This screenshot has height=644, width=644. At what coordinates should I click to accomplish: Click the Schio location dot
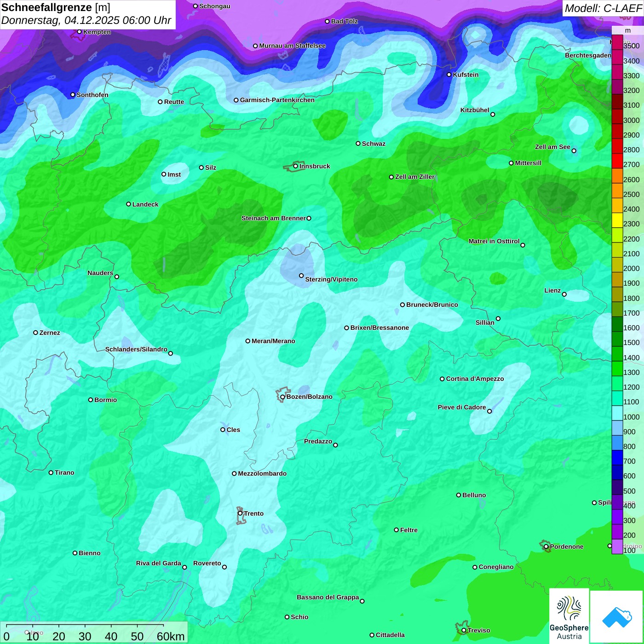(287, 617)
